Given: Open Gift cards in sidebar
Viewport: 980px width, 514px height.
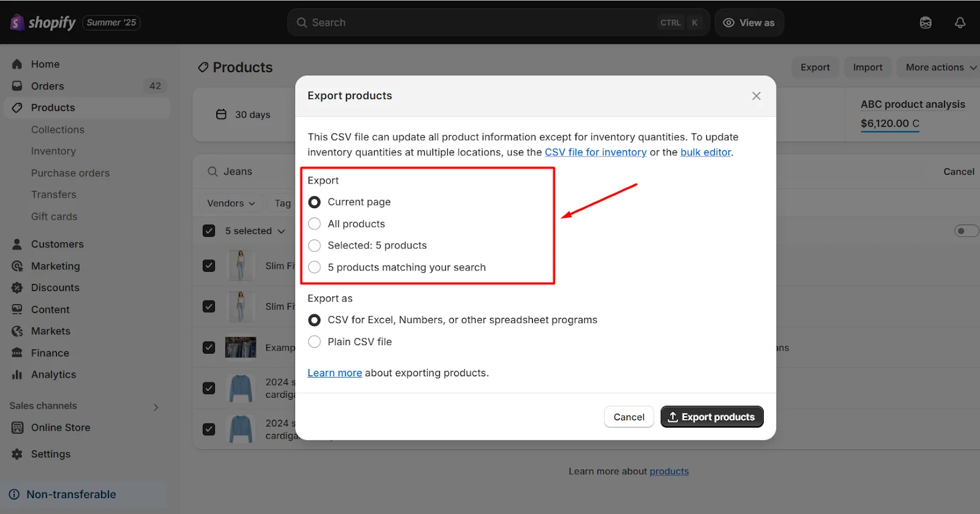Looking at the screenshot, I should click(x=55, y=217).
